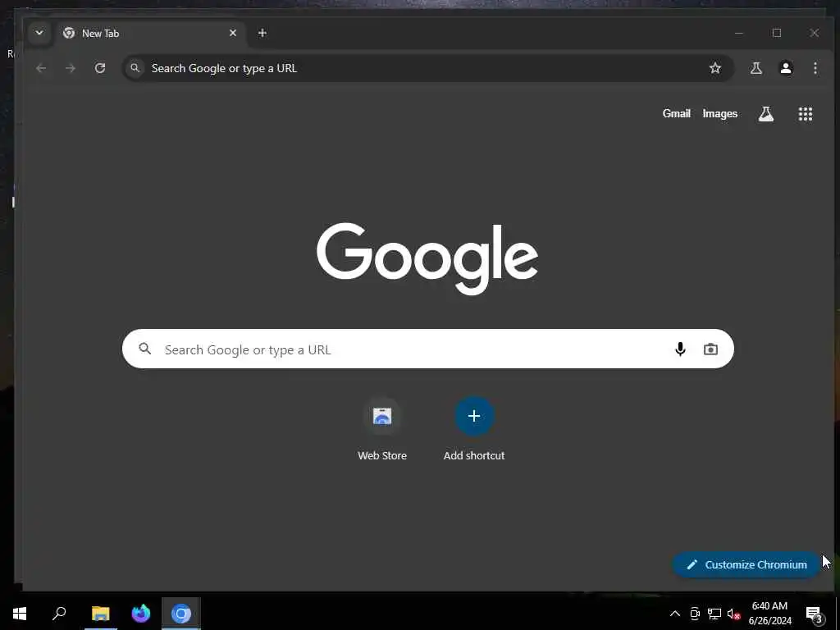Click the Add shortcut button

point(474,429)
